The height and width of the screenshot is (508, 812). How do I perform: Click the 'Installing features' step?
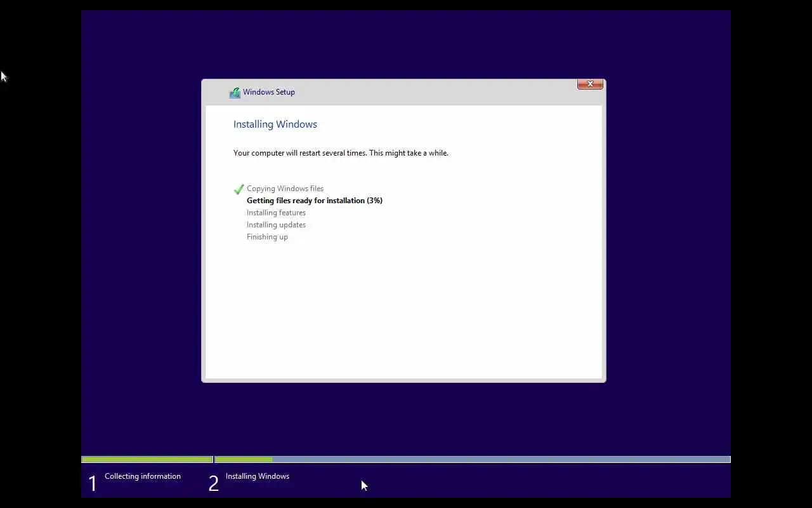276,213
